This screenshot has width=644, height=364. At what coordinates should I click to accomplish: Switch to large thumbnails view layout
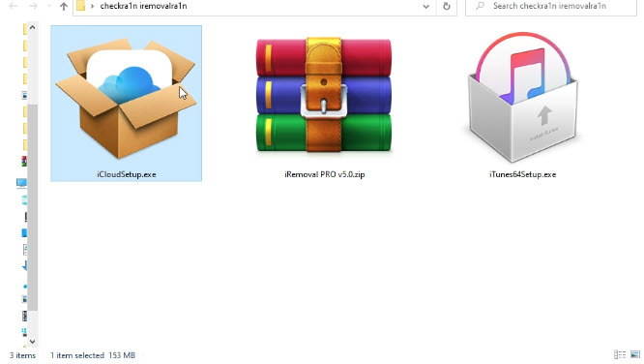click(x=635, y=354)
